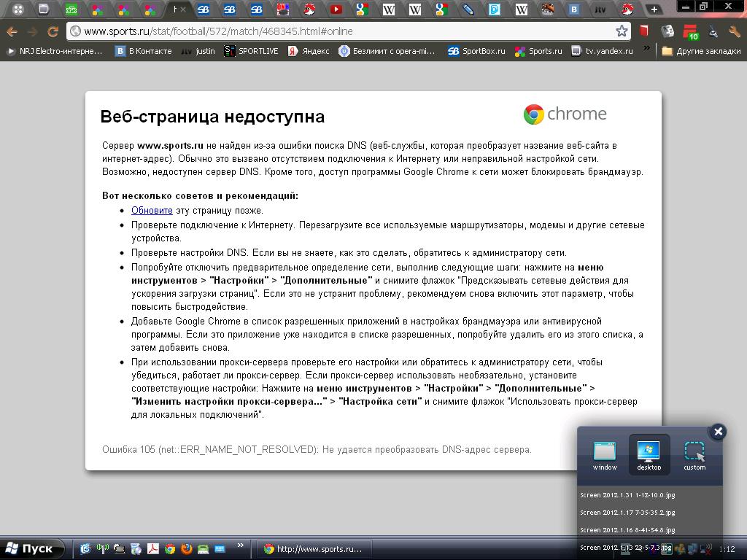
Task: Click the Обновите reload link
Action: pyautogui.click(x=152, y=211)
